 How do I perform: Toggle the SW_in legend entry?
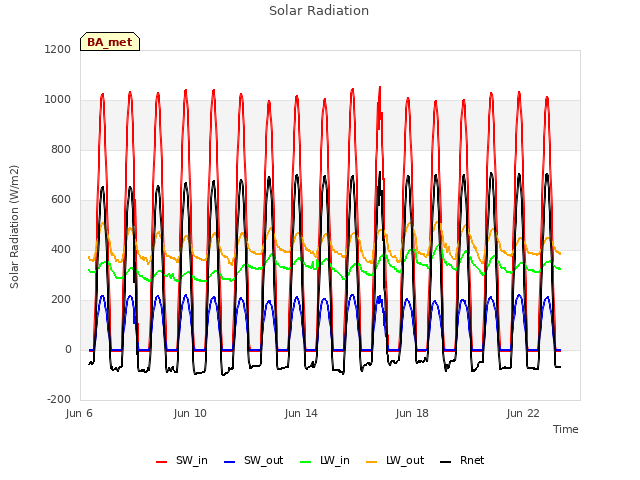[182, 460]
